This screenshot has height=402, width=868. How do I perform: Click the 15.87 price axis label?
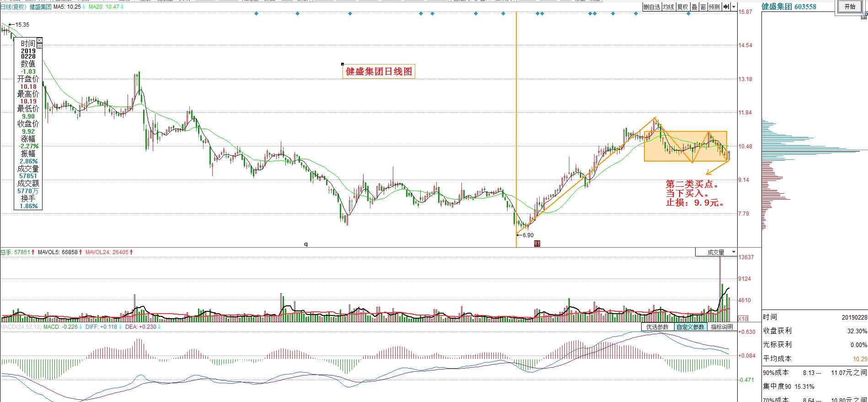click(x=745, y=12)
